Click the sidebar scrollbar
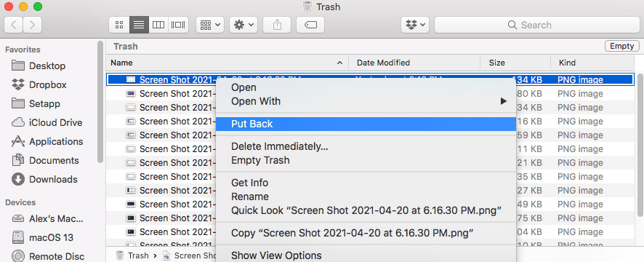The width and height of the screenshot is (644, 262). tap(100, 102)
